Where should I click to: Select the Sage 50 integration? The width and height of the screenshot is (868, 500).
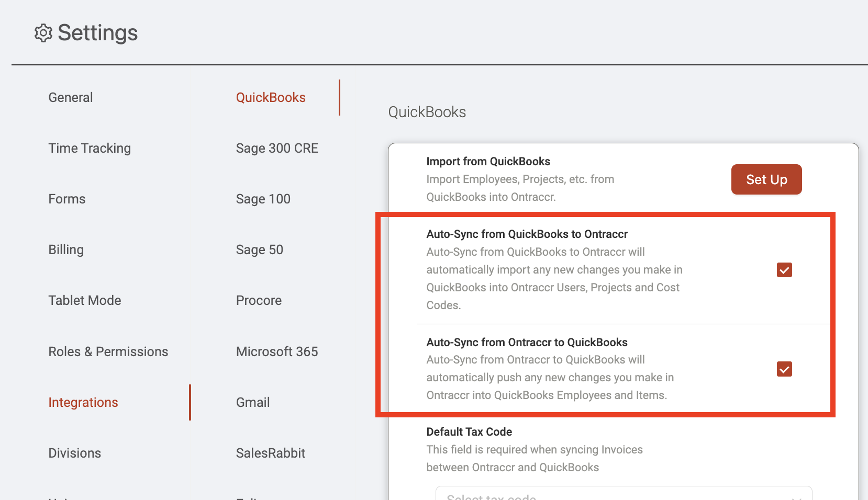coord(260,249)
